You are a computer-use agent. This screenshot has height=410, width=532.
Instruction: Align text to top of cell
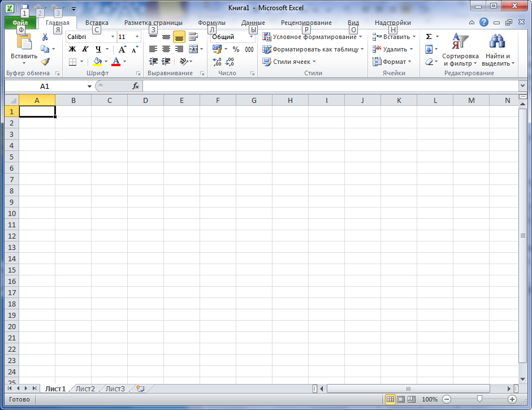[x=153, y=37]
